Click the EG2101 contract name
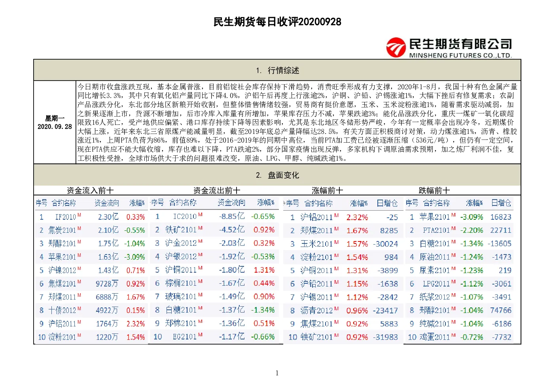The width and height of the screenshot is (555, 392). point(185,337)
